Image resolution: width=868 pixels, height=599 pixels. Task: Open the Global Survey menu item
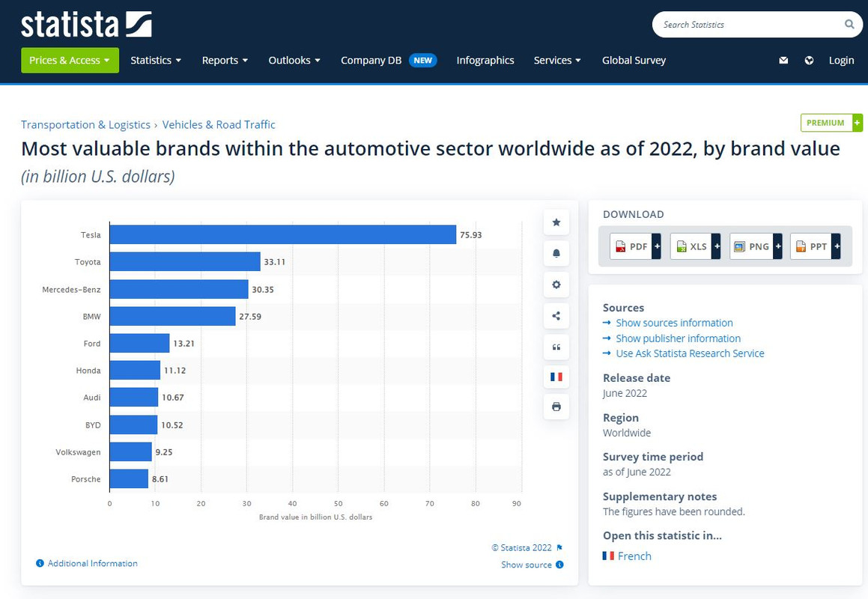[x=634, y=61]
